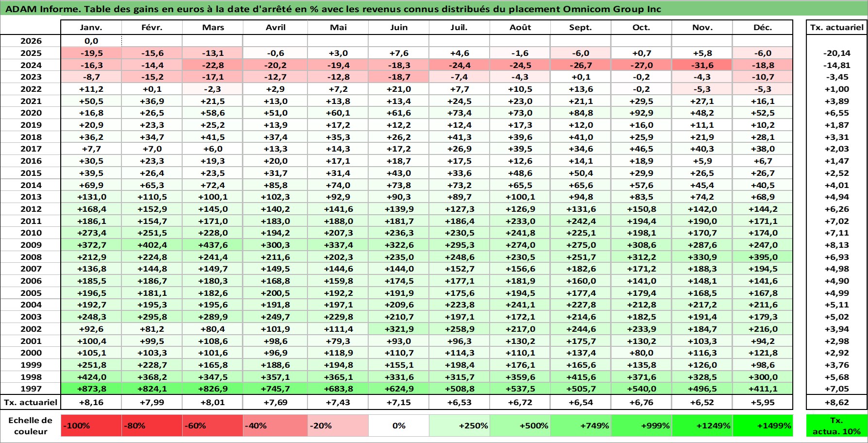Click the +250% legend swatch
Image resolution: width=868 pixels, height=443 pixels.
[x=460, y=426]
